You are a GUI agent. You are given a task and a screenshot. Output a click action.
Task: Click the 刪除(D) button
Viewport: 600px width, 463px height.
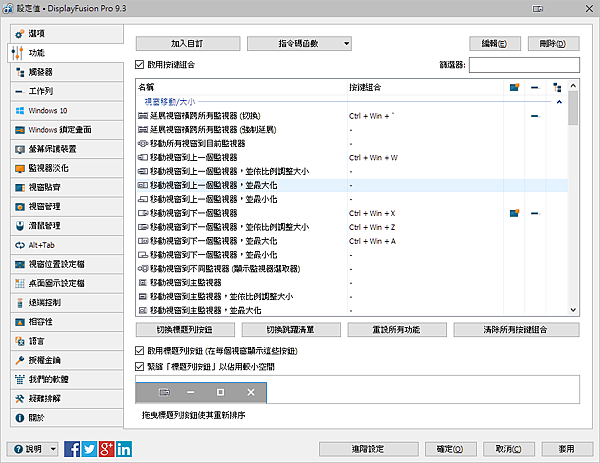pos(553,44)
